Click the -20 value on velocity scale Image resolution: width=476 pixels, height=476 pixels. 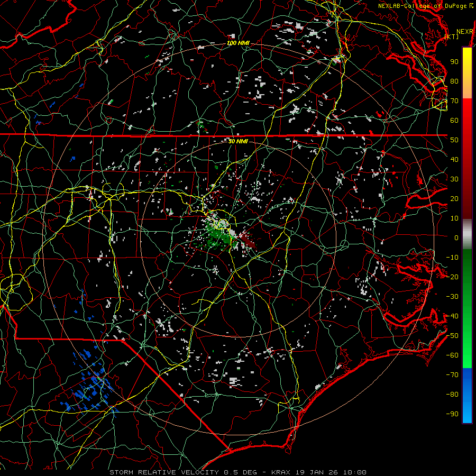[452, 277]
